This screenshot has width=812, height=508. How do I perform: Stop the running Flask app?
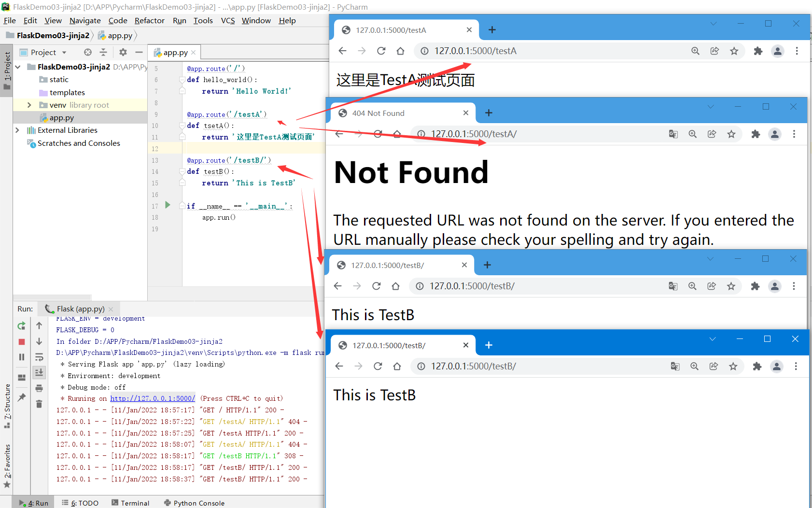pyautogui.click(x=21, y=341)
